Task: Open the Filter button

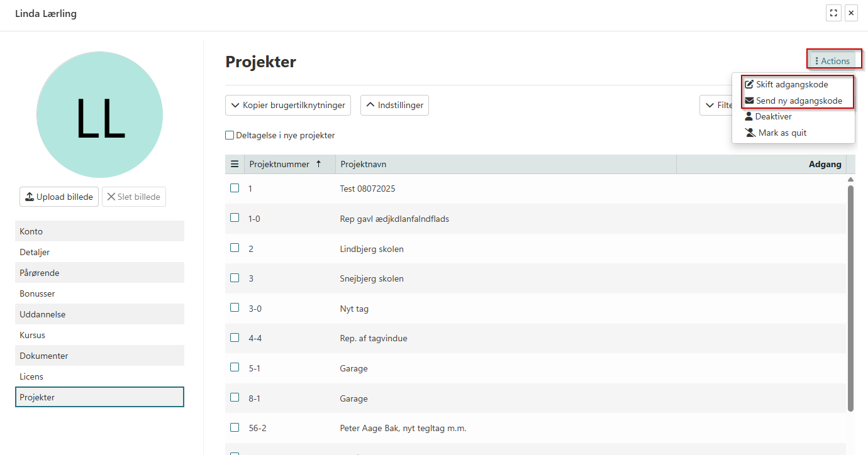Action: (717, 106)
